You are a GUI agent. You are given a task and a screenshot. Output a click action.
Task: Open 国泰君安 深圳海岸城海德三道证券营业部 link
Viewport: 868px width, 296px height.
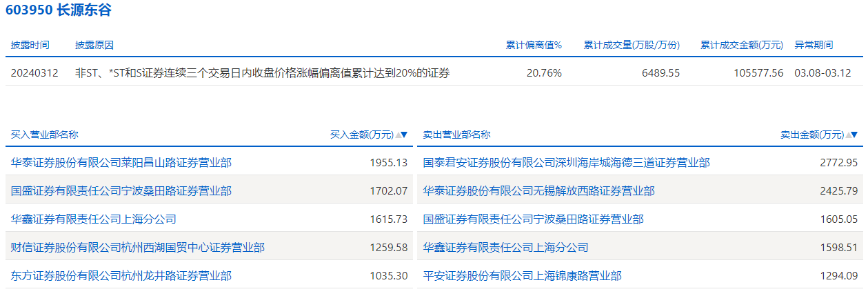[x=566, y=163]
